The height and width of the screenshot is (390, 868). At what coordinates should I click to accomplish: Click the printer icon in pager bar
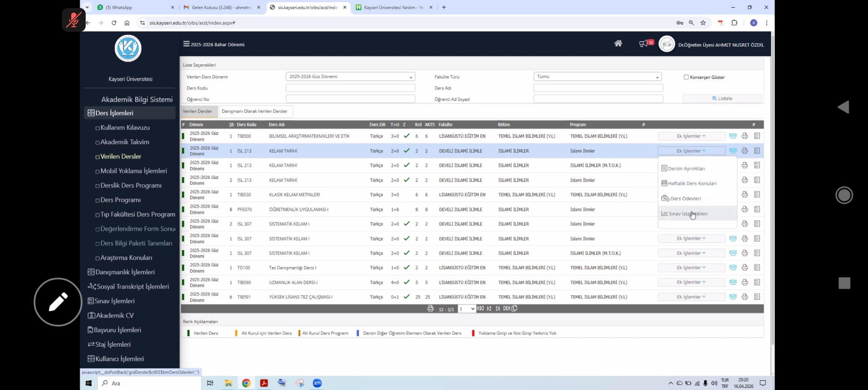(431, 309)
